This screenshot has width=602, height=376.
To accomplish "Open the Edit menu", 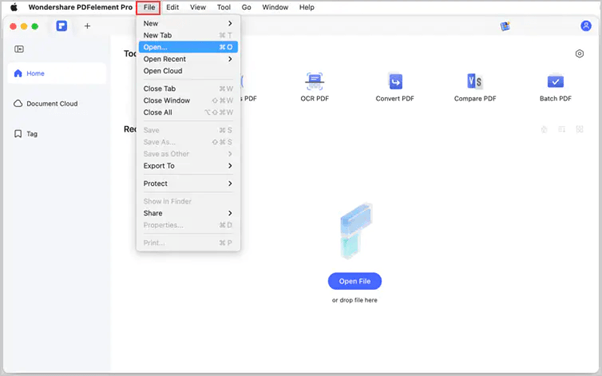I will point(172,7).
